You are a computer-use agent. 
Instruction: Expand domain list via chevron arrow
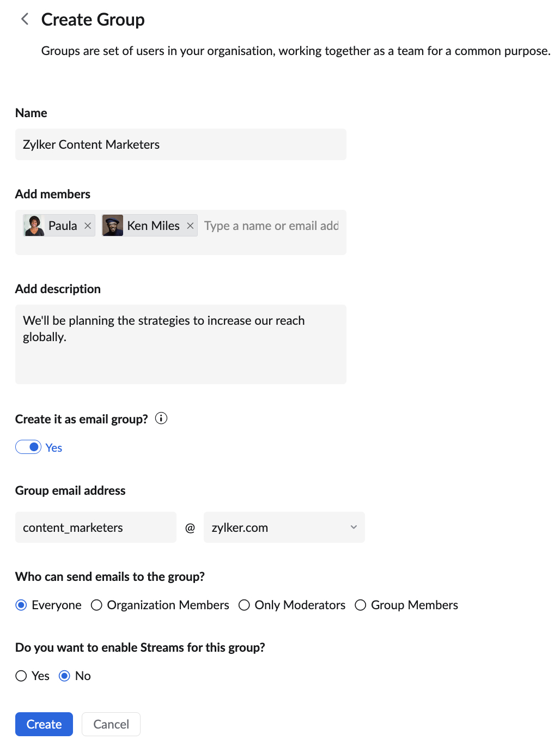(354, 527)
